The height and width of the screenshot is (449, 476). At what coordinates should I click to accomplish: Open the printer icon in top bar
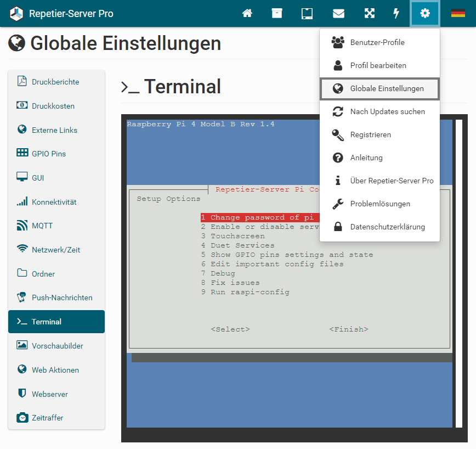307,14
